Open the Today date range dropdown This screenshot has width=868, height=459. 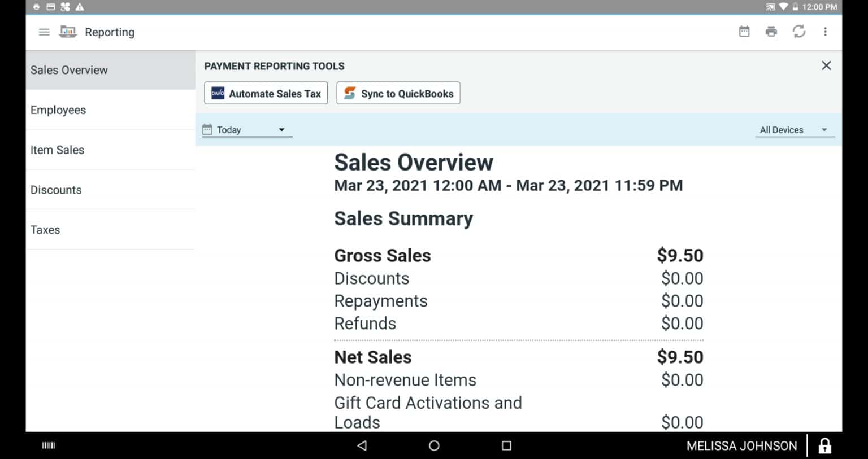246,129
